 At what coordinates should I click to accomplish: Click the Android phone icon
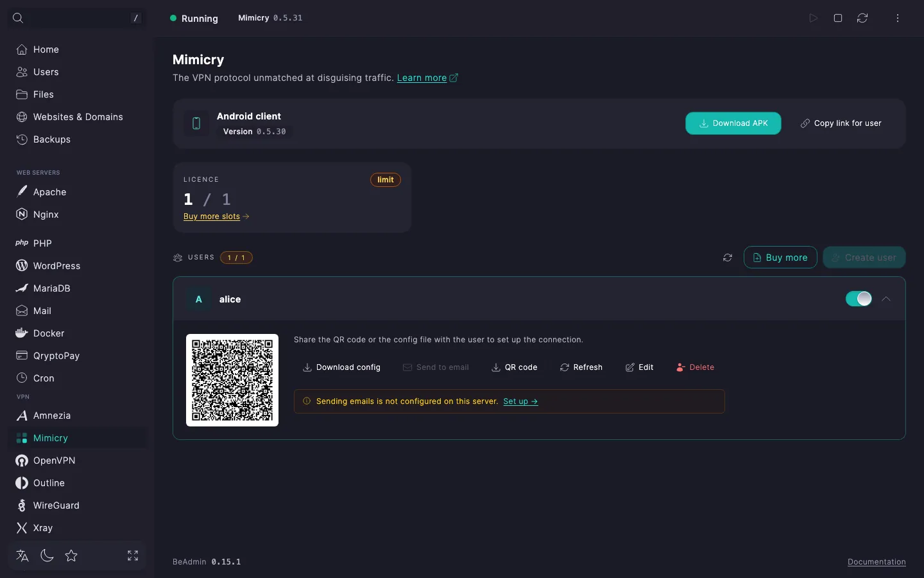point(196,123)
